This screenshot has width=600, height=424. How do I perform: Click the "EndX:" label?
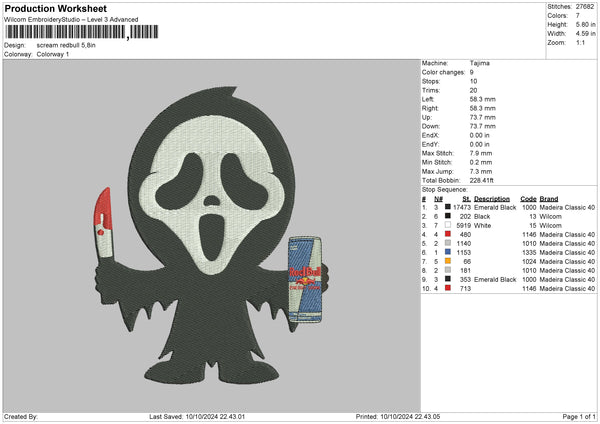click(x=430, y=135)
